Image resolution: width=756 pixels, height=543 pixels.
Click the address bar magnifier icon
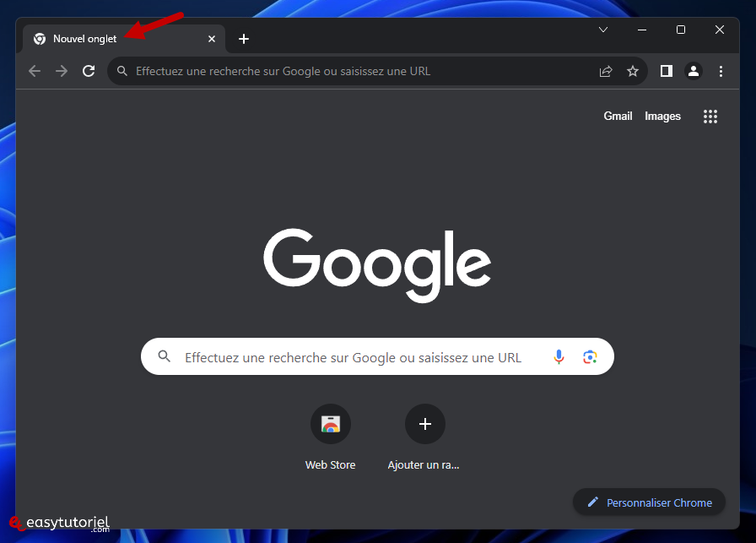(x=122, y=72)
